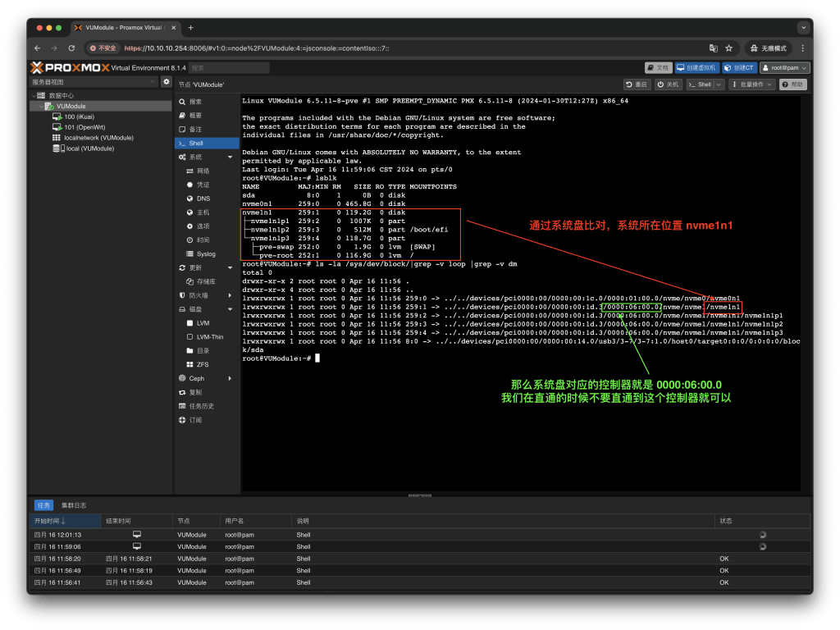Sort tasks by 开始时间 column header

[49, 521]
